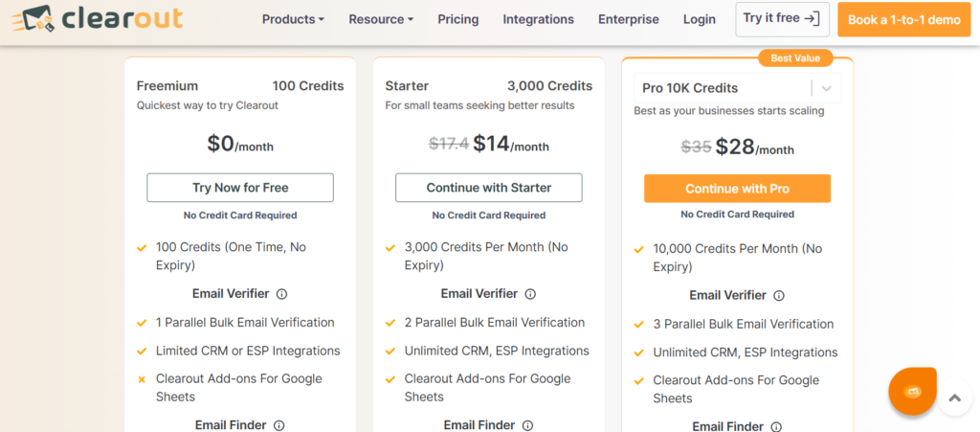Click Starter '3,000 Credits' header text

pyautogui.click(x=550, y=86)
